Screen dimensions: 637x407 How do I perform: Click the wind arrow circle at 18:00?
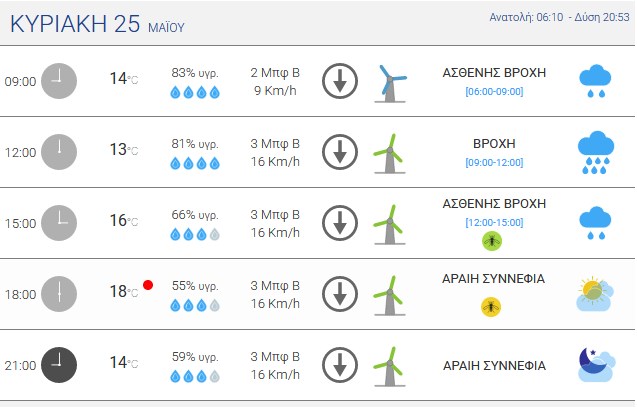coord(340,294)
